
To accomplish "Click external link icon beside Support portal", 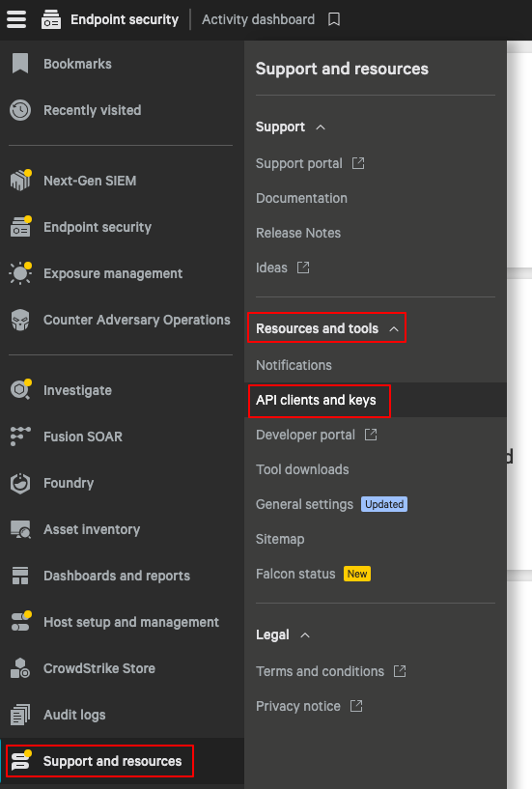I will pos(358,163).
